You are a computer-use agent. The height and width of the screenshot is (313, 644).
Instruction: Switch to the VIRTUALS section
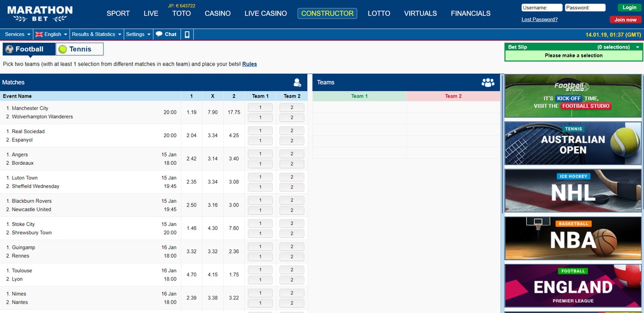420,14
